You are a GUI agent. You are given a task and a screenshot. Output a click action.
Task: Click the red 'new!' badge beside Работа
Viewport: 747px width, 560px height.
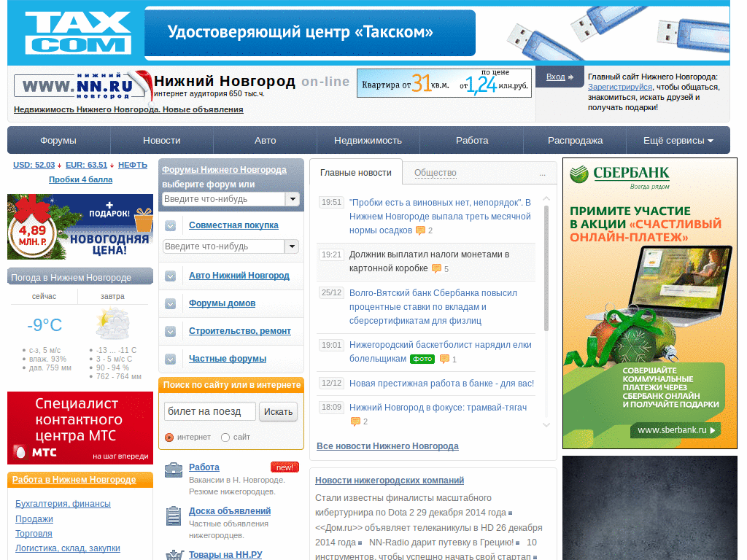(x=285, y=467)
